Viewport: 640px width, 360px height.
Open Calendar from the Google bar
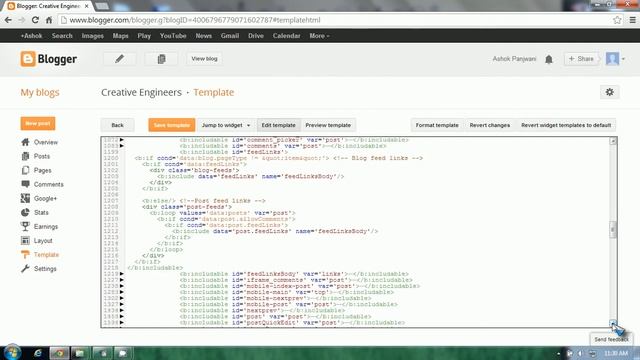click(x=287, y=36)
